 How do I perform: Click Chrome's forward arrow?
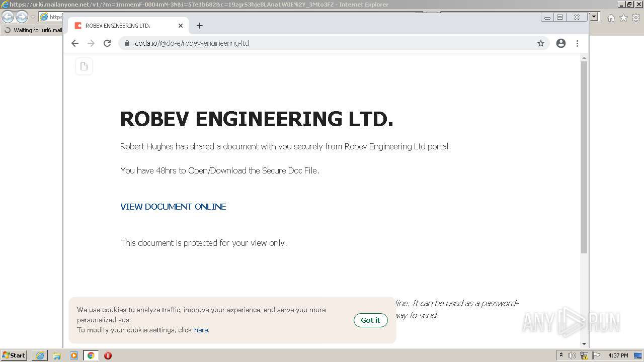[x=91, y=43]
